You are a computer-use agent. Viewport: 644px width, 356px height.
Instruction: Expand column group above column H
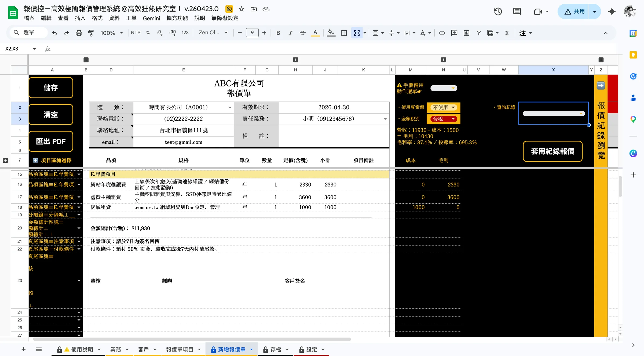[x=295, y=60]
